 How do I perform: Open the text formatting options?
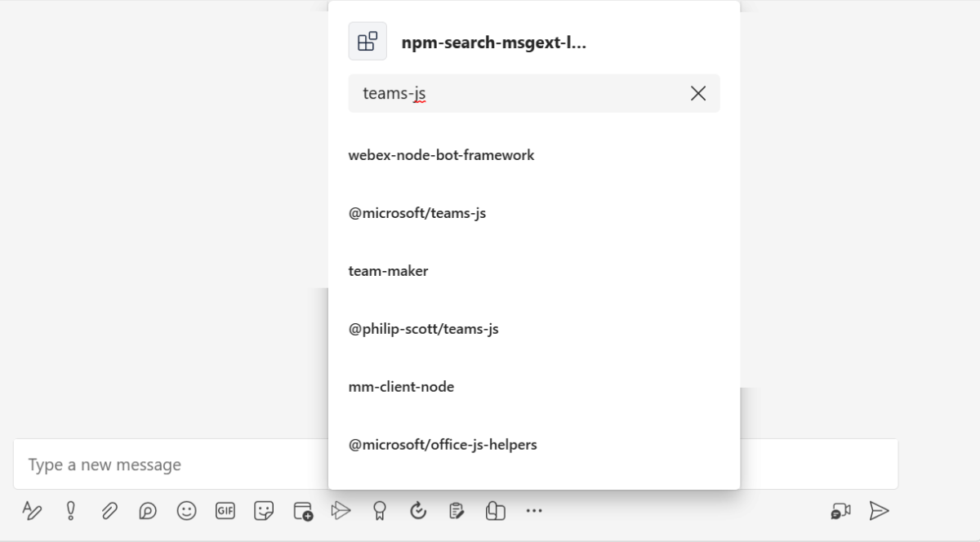tap(33, 510)
